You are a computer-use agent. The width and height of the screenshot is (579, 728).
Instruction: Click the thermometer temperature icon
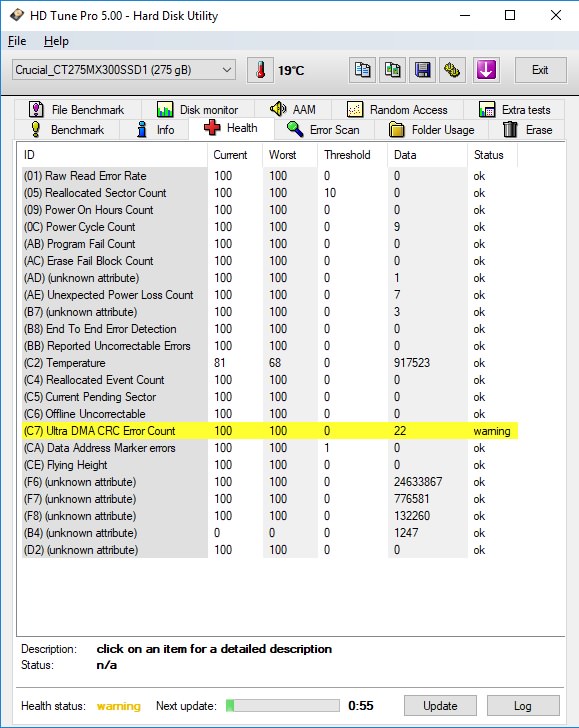point(260,71)
